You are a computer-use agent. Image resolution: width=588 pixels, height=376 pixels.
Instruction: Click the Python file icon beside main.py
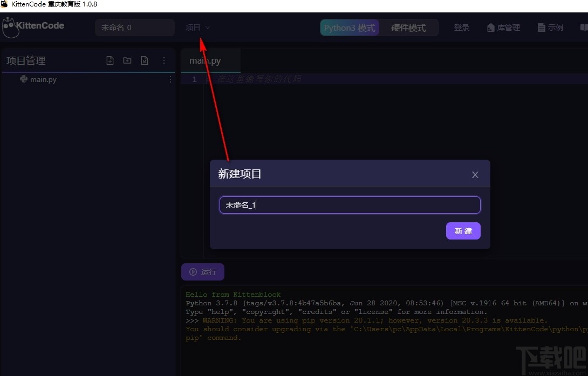coord(24,79)
